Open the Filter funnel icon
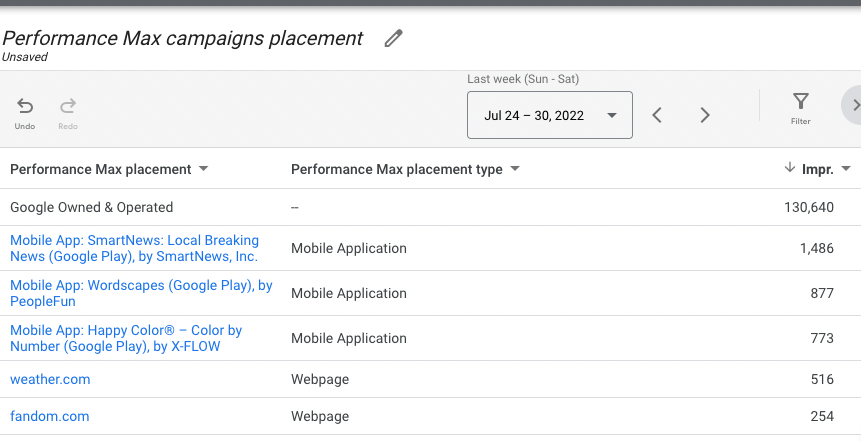The height and width of the screenshot is (441, 861). pos(800,102)
